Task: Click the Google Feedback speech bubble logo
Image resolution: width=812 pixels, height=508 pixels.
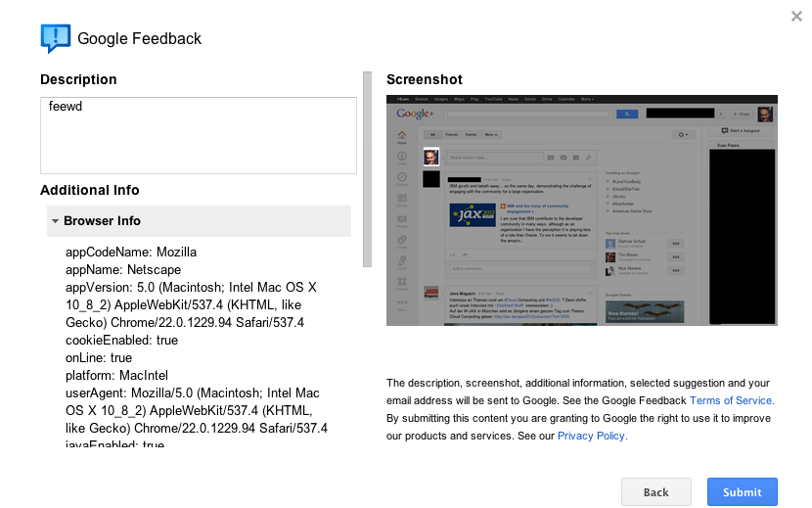Action: tap(55, 38)
